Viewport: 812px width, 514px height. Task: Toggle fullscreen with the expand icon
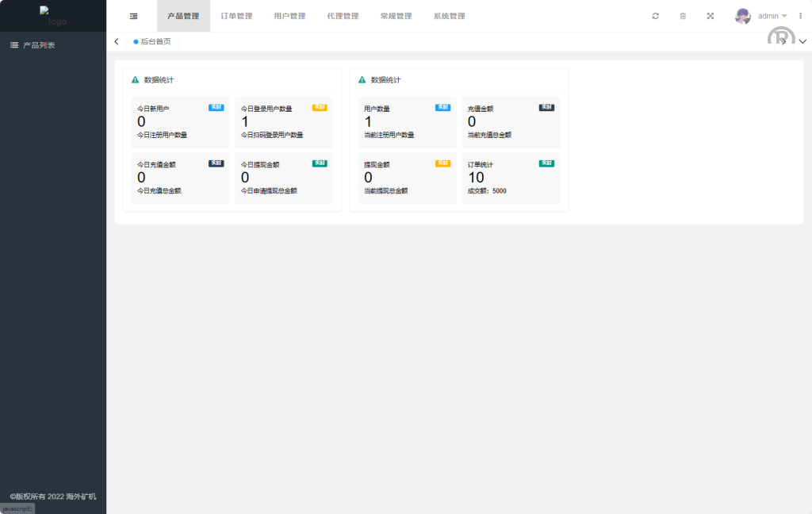(710, 16)
